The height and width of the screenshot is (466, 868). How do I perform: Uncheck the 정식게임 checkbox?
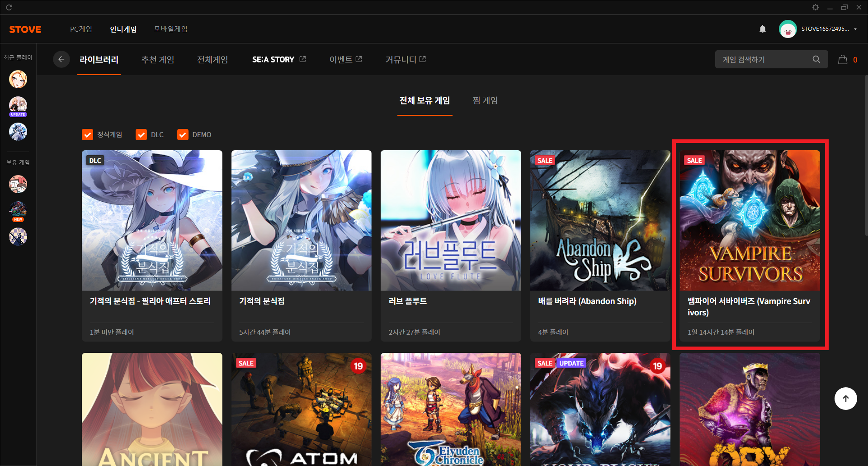click(x=87, y=135)
